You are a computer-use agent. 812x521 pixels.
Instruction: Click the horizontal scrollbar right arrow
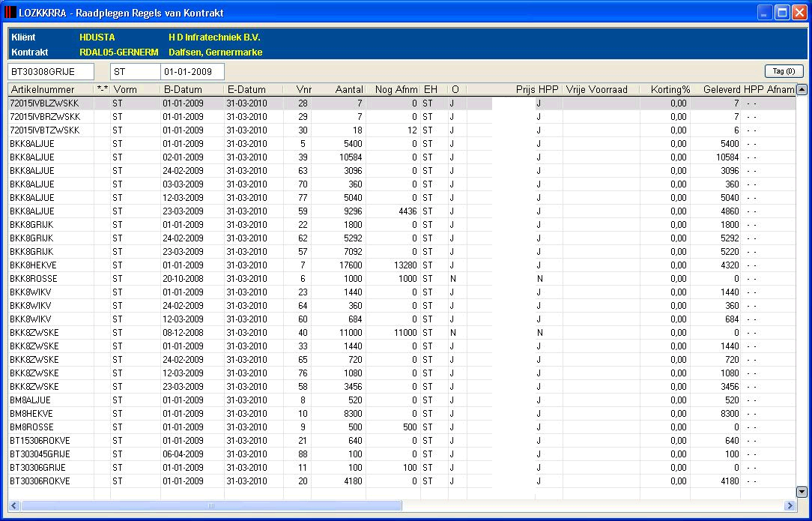(790, 505)
